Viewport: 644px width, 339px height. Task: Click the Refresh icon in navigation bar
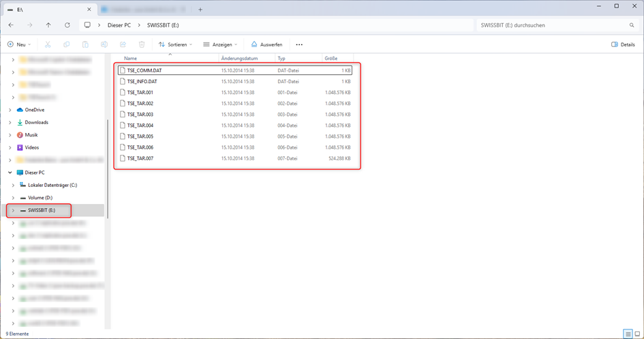[x=67, y=25]
